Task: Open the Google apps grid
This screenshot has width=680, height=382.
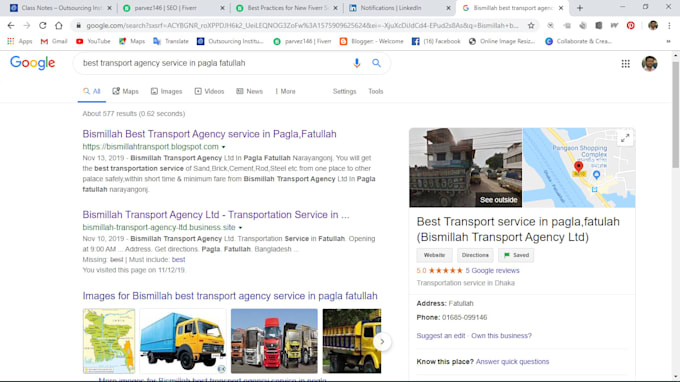Action: 625,64
